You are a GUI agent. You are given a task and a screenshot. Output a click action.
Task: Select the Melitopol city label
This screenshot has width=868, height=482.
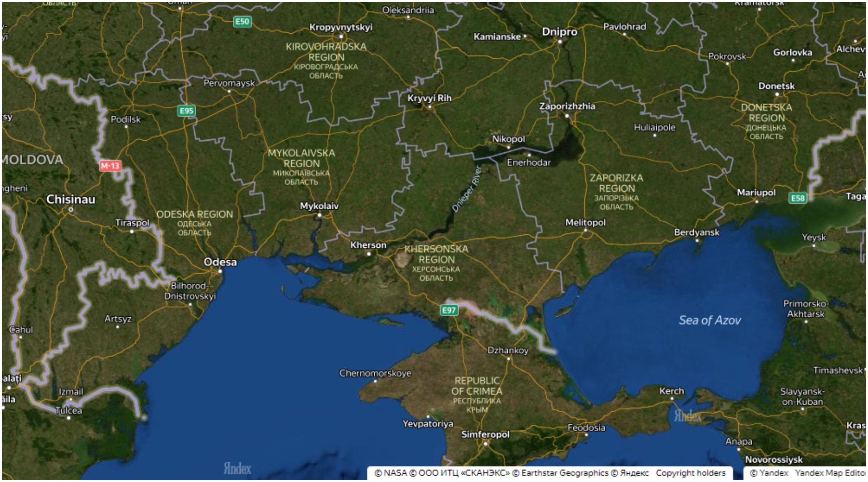point(585,222)
